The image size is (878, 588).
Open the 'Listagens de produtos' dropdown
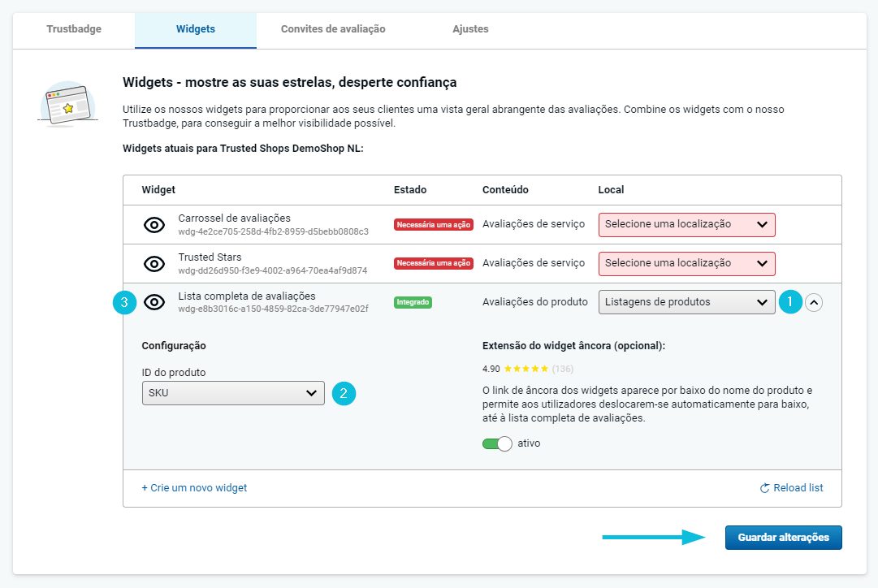point(686,302)
